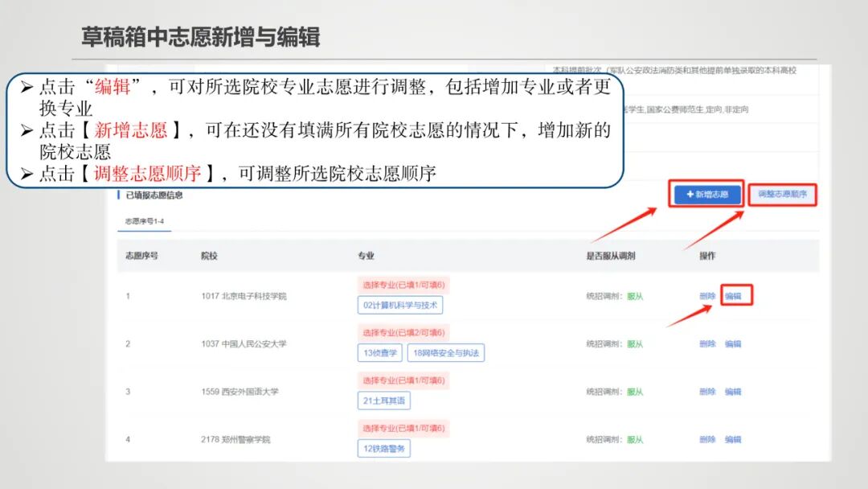Select the 13侦查学 specialty tag
The image size is (868, 489).
[379, 352]
